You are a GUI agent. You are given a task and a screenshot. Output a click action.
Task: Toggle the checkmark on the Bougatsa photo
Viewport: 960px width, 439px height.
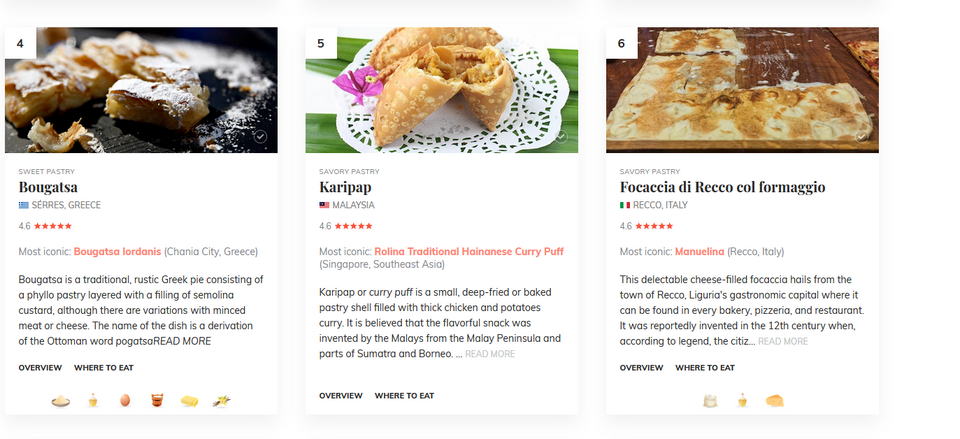[261, 137]
